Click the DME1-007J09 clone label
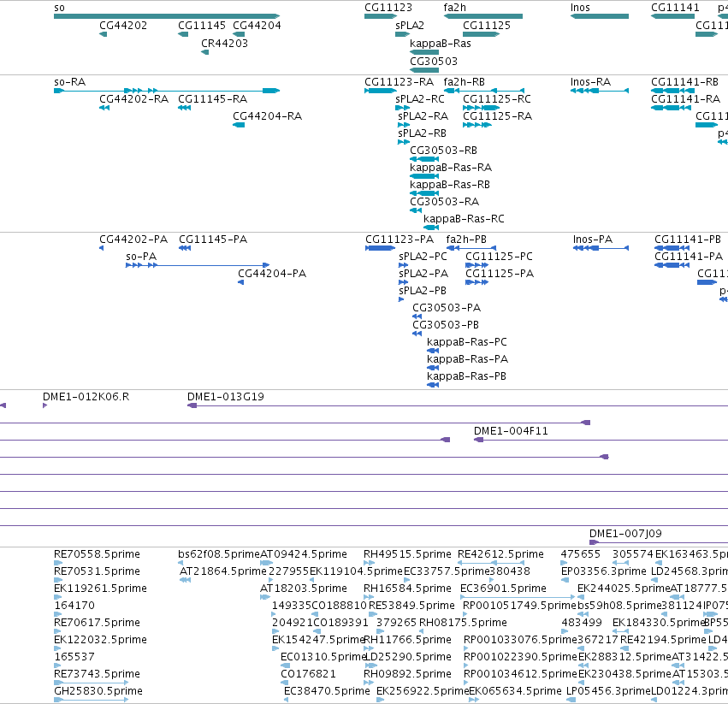 click(x=625, y=534)
